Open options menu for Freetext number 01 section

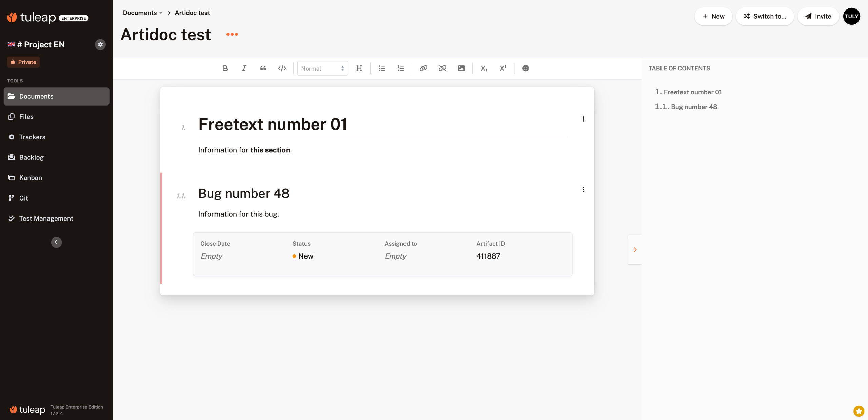pyautogui.click(x=583, y=119)
